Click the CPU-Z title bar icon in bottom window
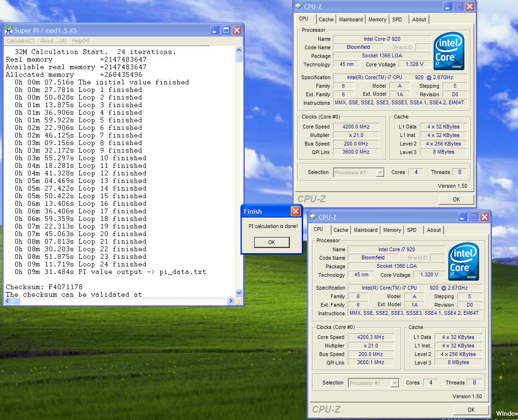 tap(313, 217)
